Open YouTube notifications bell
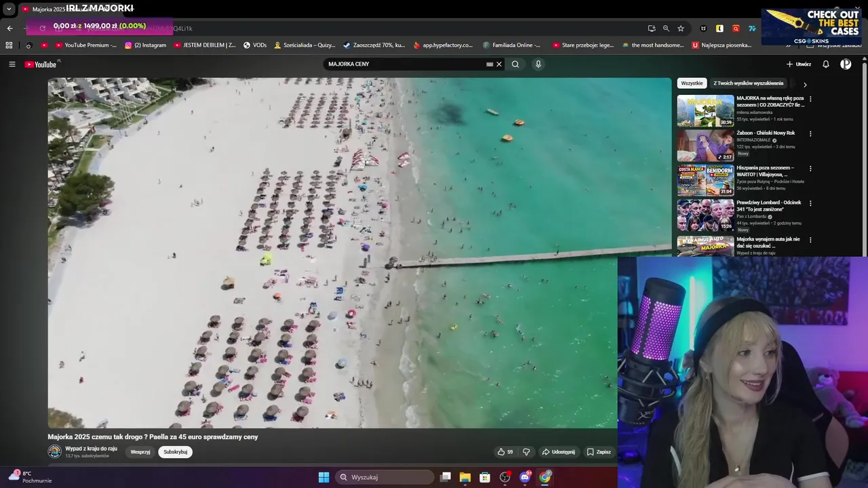This screenshot has width=868, height=488. point(826,64)
